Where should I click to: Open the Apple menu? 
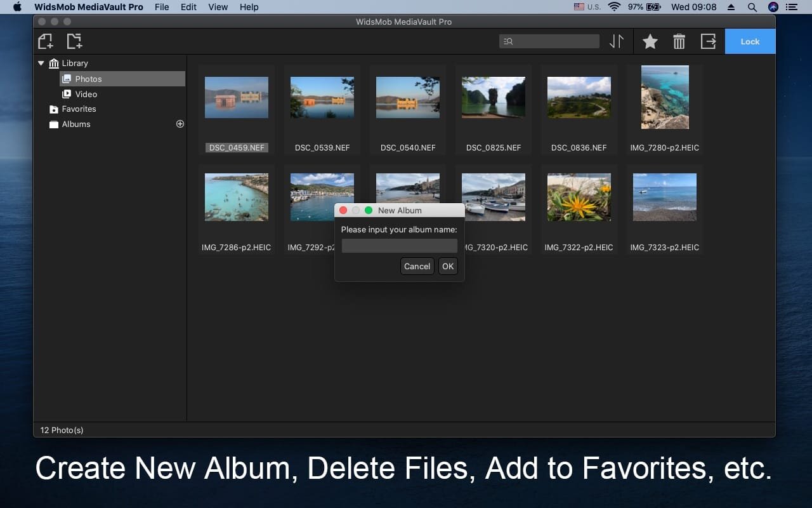coord(17,7)
